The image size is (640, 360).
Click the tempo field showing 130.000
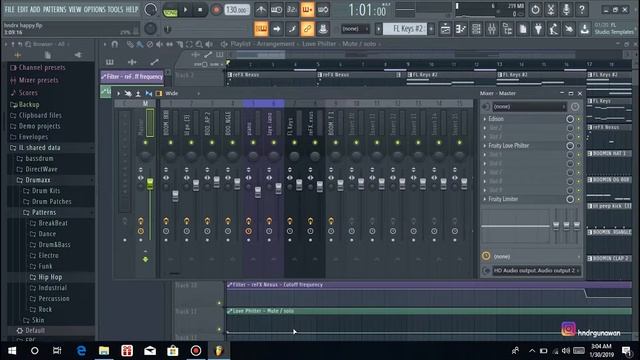(x=237, y=10)
